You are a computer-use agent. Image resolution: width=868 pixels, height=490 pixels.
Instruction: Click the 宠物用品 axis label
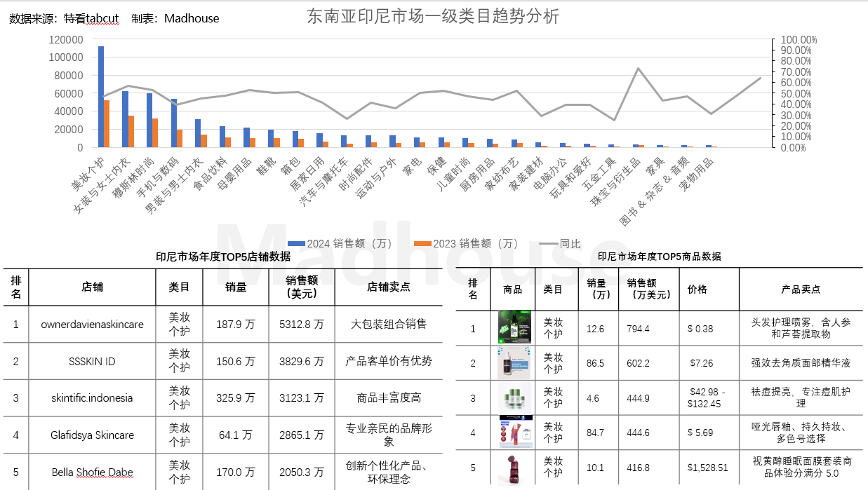click(x=695, y=175)
